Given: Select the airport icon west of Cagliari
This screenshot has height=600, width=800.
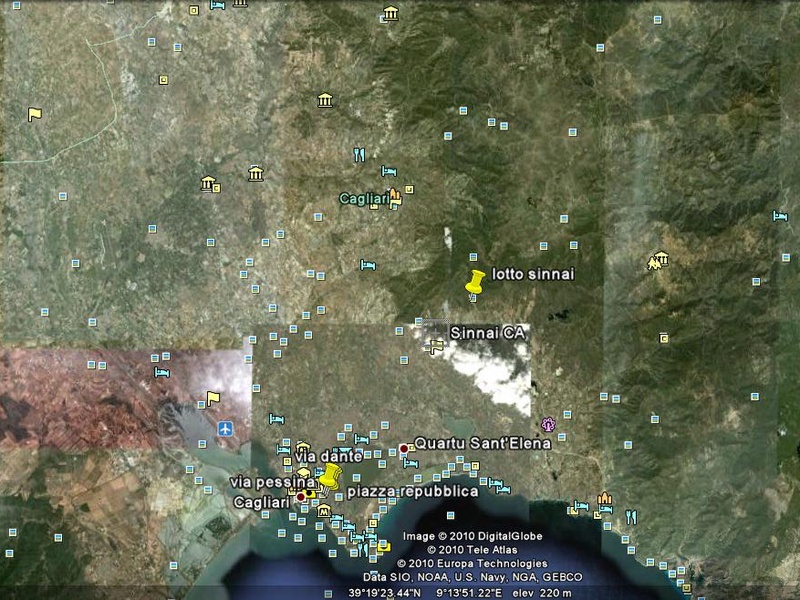Looking at the screenshot, I should [x=225, y=429].
